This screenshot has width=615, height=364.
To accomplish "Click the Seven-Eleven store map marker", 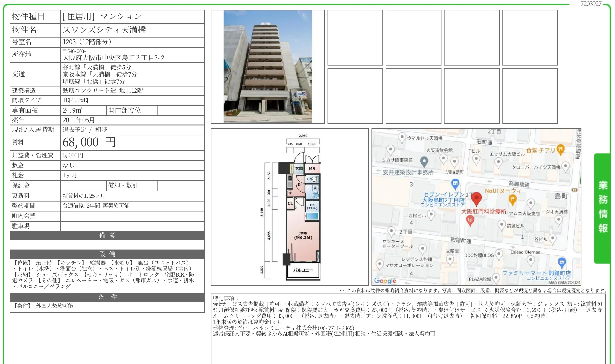I will [x=455, y=183].
